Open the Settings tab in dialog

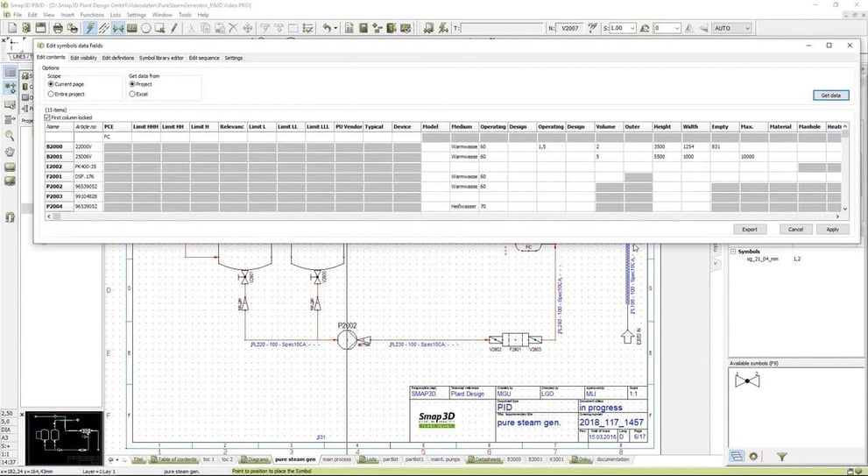[x=234, y=58]
